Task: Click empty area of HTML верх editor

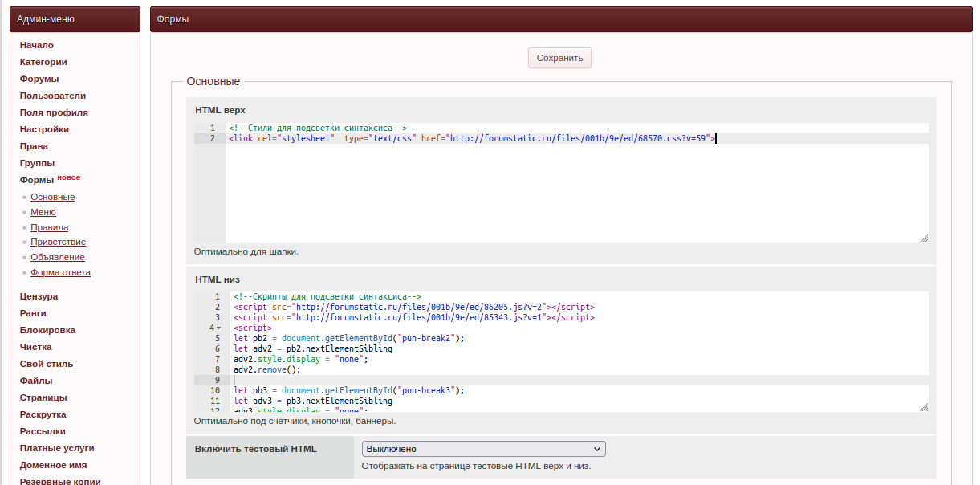Action: [x=576, y=193]
